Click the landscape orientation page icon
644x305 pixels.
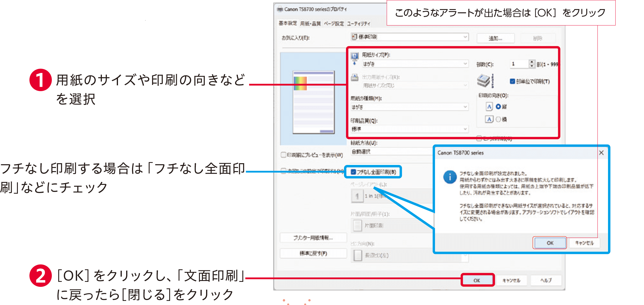489,119
